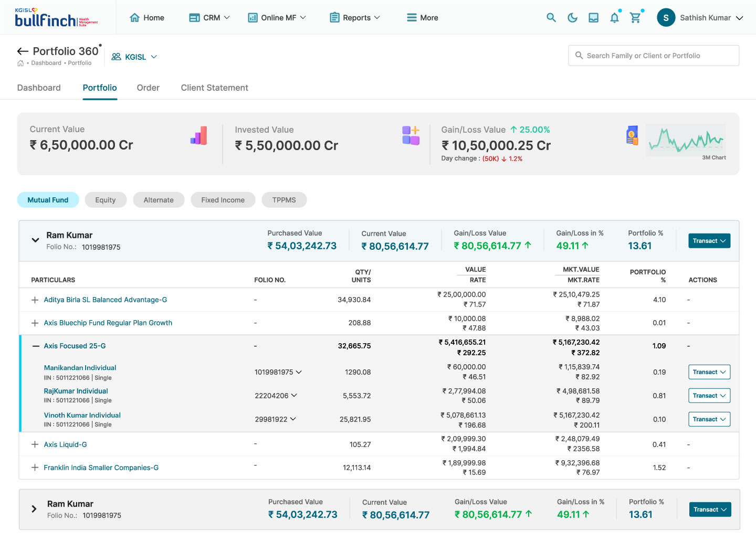Screen dimensions: 756x540
Task: Open KGISL family dropdown
Action: click(134, 57)
